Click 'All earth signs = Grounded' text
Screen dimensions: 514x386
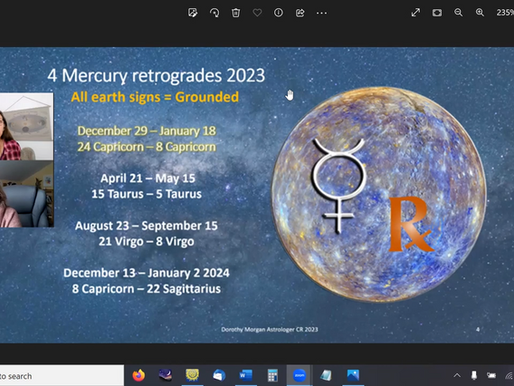coord(155,97)
